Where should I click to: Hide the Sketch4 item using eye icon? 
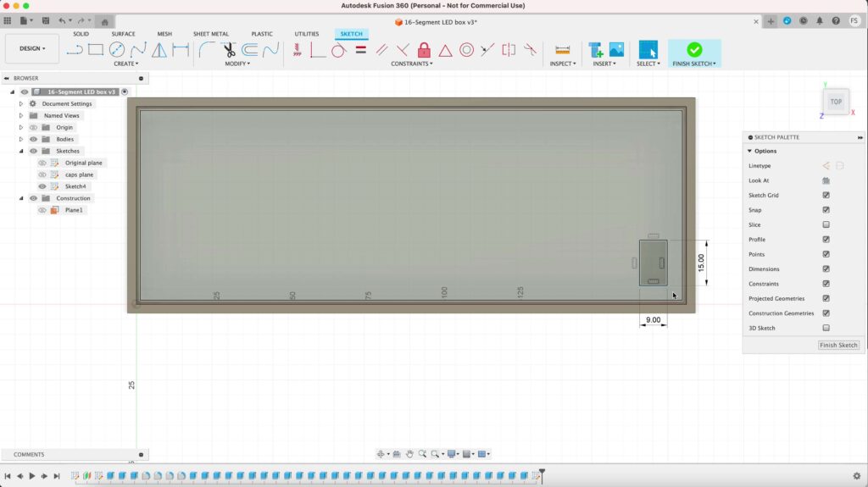coord(42,186)
